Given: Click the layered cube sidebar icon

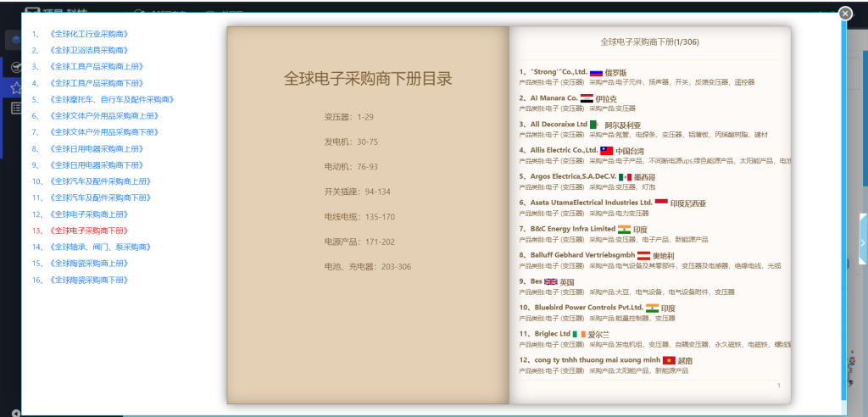Looking at the screenshot, I should tap(14, 40).
